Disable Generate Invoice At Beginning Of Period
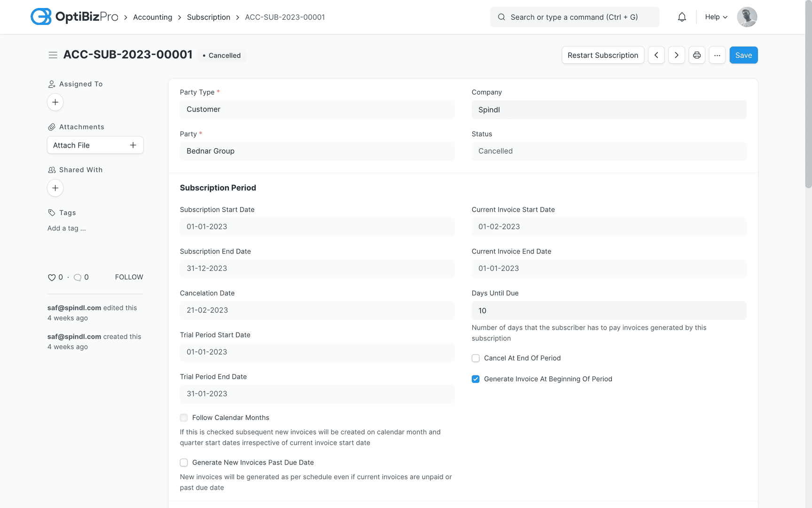 pos(476,379)
